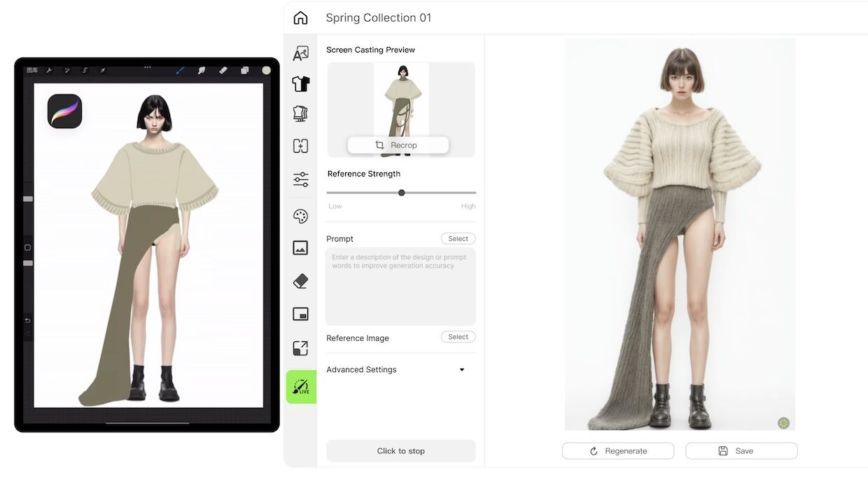Image resolution: width=868 pixels, height=489 pixels.
Task: Click the Recrop button
Action: coord(398,145)
